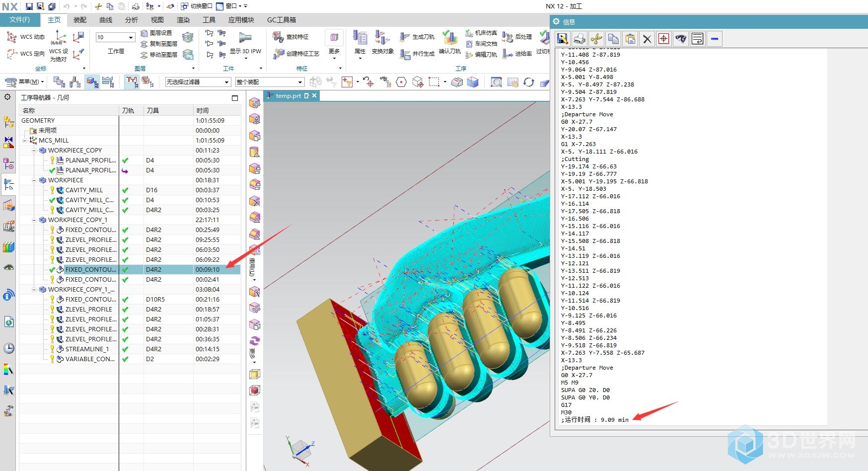Click the Verify Tool Path (确认刀轨) icon
The height and width of the screenshot is (471, 868).
click(450, 37)
